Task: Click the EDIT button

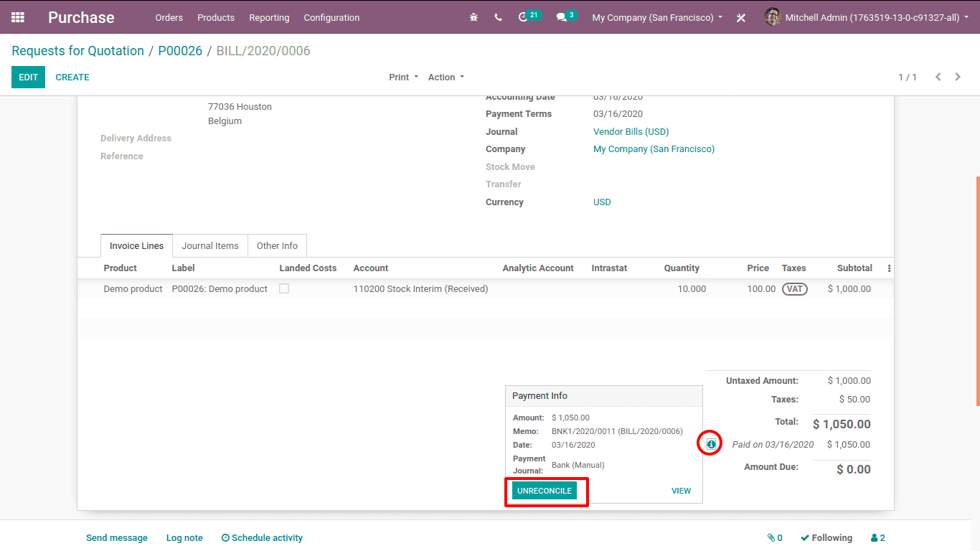Action: [x=28, y=77]
